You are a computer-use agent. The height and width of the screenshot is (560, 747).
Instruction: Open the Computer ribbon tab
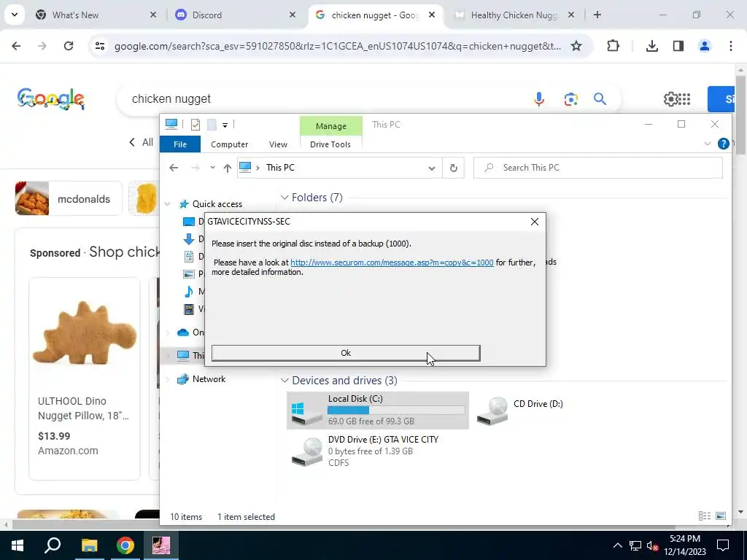pos(229,144)
